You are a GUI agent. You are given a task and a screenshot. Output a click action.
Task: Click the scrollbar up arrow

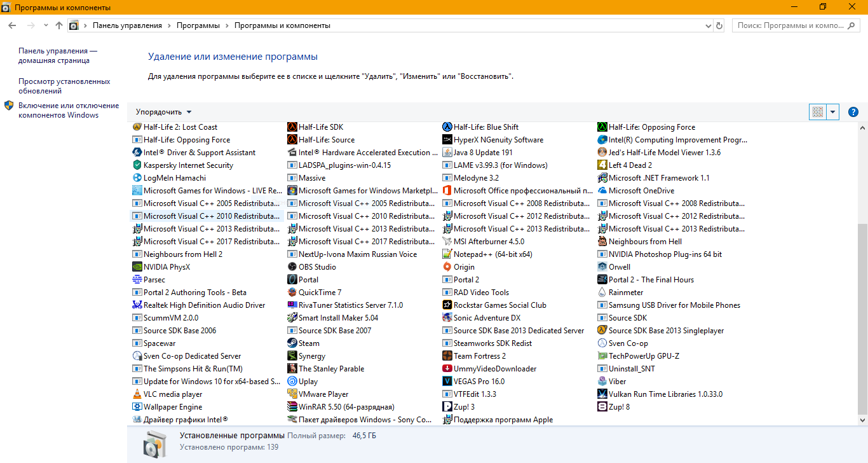862,128
